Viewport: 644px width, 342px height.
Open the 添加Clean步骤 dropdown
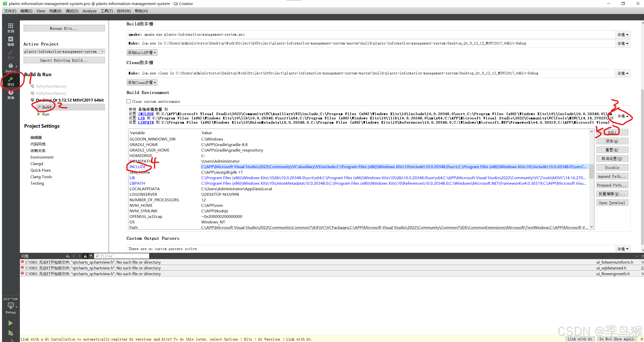pos(142,82)
